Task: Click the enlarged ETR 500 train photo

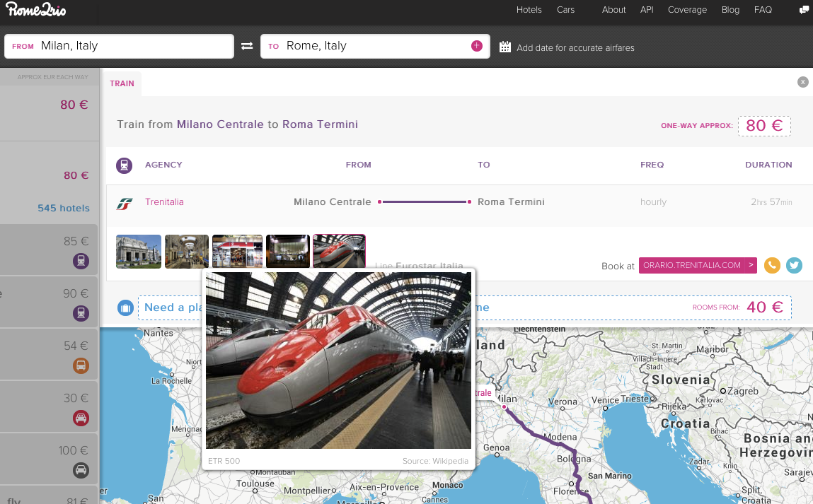Action: (339, 361)
